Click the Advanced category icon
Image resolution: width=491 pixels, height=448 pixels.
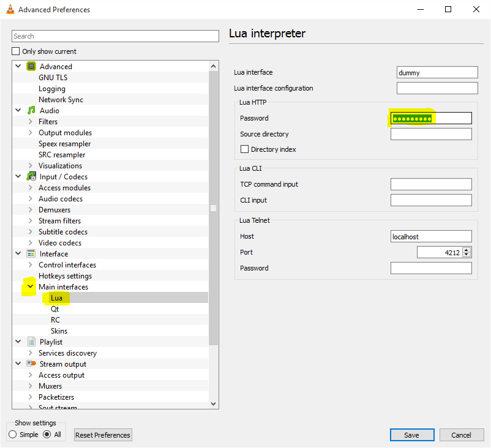(x=31, y=66)
